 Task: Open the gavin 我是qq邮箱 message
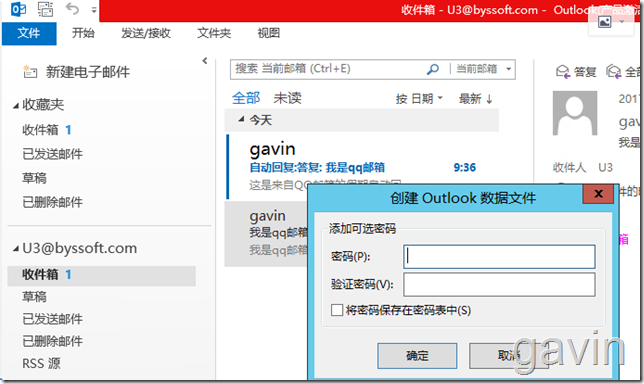coord(267,233)
